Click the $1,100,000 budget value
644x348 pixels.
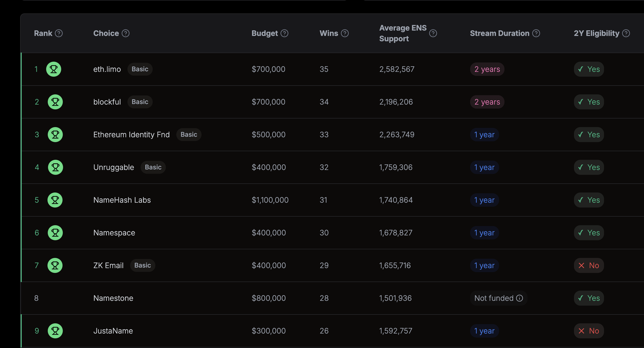(x=270, y=200)
